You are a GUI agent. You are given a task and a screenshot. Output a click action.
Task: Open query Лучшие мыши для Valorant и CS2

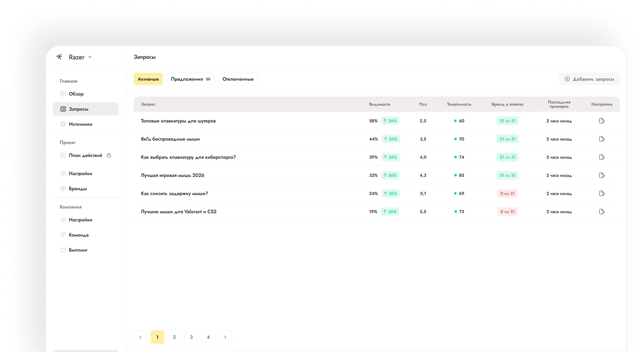click(x=179, y=212)
